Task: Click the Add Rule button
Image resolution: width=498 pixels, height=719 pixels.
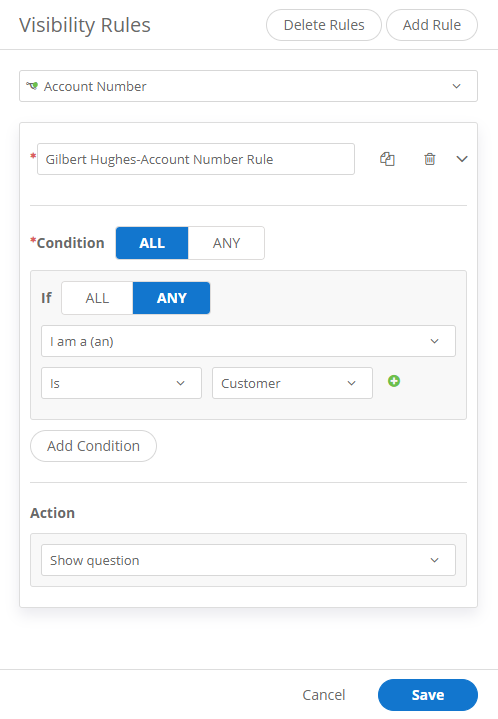Action: pos(432,25)
